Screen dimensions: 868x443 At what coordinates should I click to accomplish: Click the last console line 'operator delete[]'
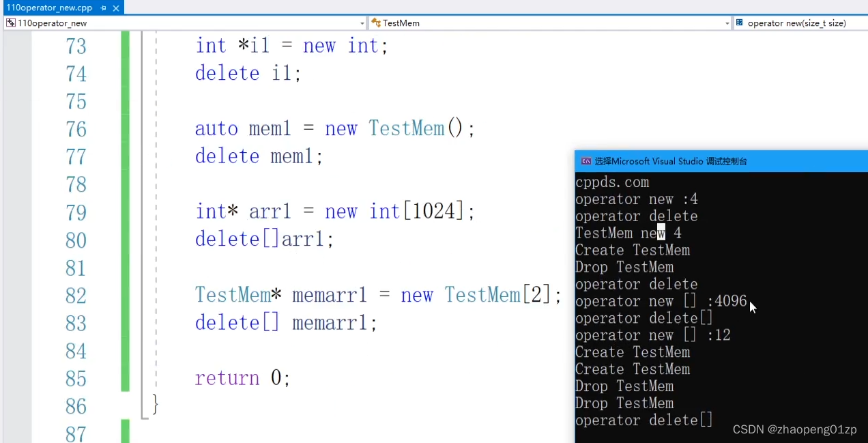point(644,420)
